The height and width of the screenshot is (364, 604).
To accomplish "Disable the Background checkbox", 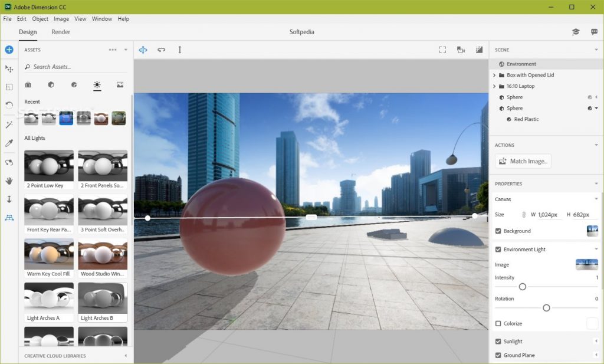I will (x=498, y=231).
